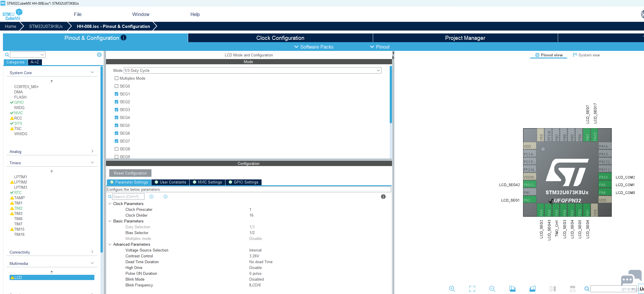
Task: Toggle the SEG3 checkbox
Action: 117,110
